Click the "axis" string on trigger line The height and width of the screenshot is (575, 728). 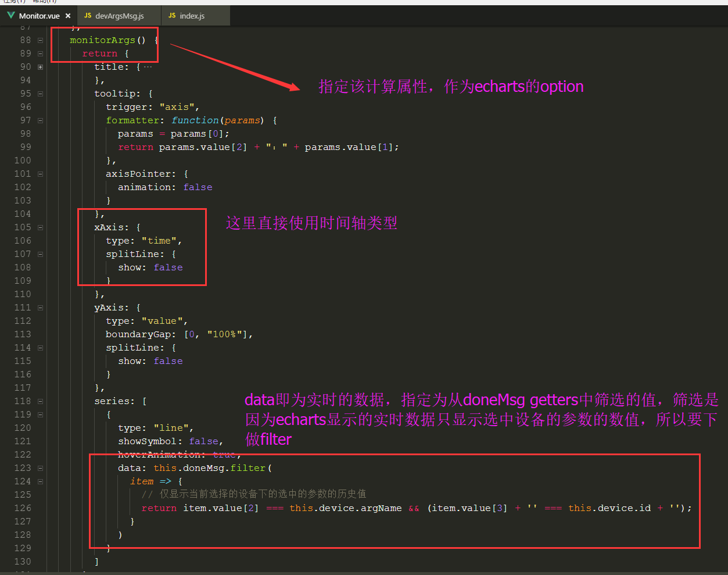point(178,107)
